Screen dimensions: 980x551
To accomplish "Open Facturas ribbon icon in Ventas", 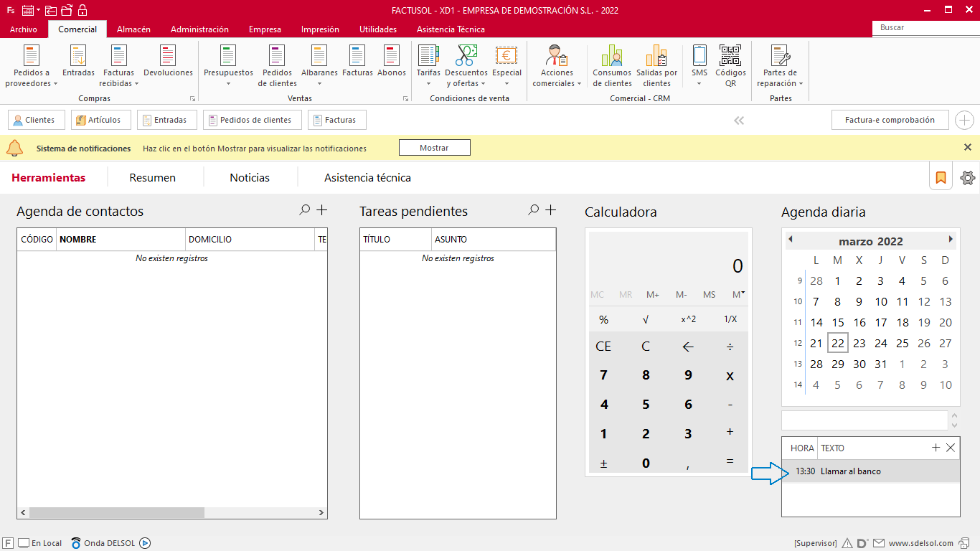I will click(x=357, y=61).
